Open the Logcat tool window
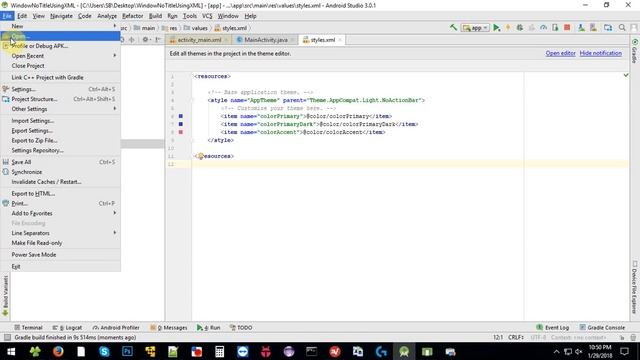This screenshot has width=640, height=360. click(67, 327)
